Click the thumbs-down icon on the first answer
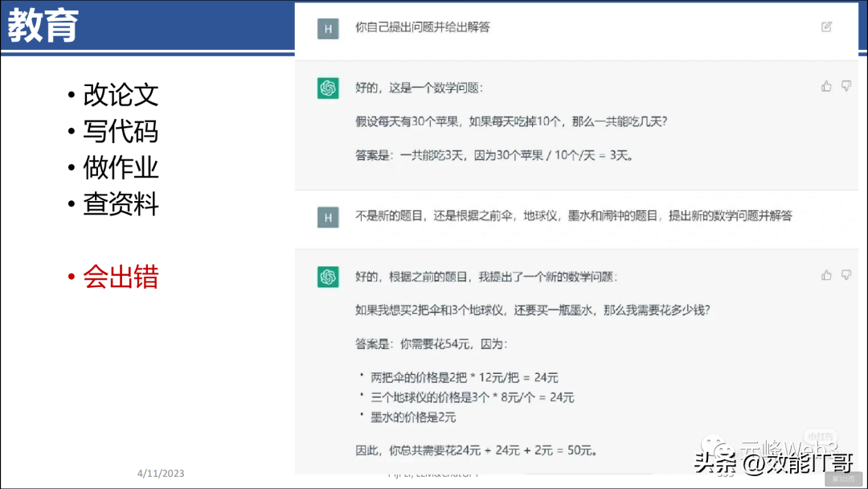Image resolution: width=868 pixels, height=489 pixels. tap(846, 86)
